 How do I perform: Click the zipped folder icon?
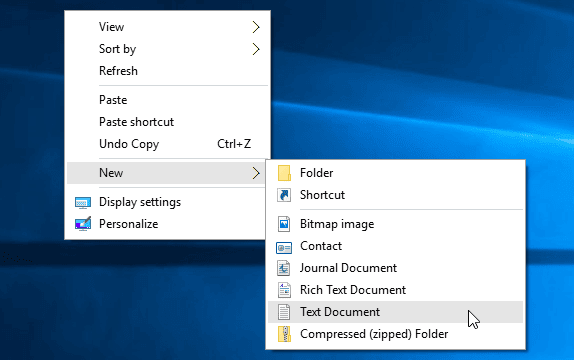[x=284, y=334]
